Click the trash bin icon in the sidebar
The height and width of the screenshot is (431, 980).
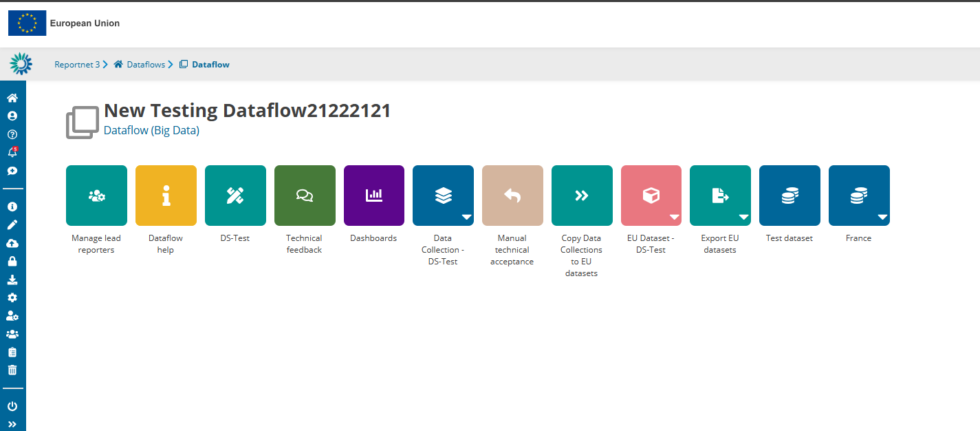point(12,370)
